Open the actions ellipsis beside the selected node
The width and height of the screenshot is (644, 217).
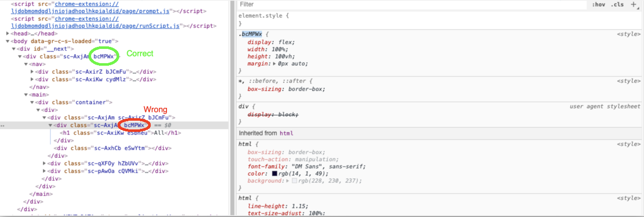2,125
